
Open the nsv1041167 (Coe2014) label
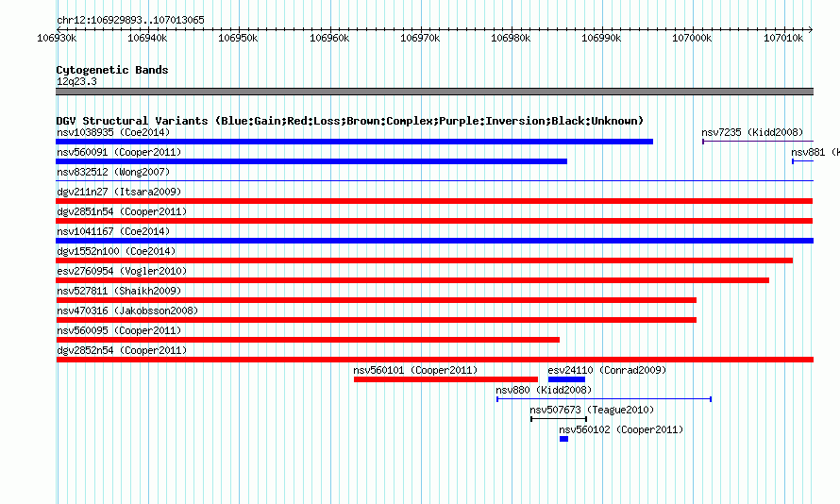(x=113, y=231)
